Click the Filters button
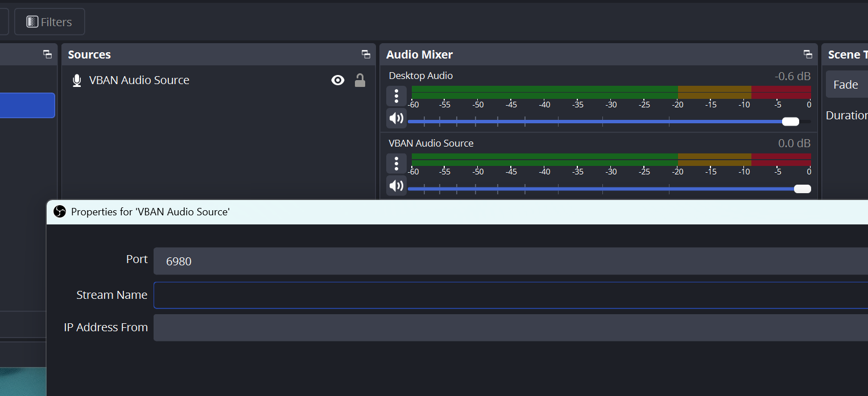Screen dimensions: 868x396 [49, 22]
